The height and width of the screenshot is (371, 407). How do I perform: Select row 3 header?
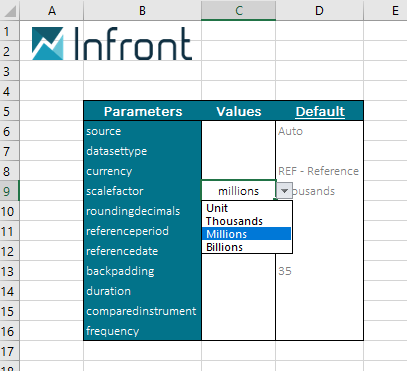pos(10,71)
